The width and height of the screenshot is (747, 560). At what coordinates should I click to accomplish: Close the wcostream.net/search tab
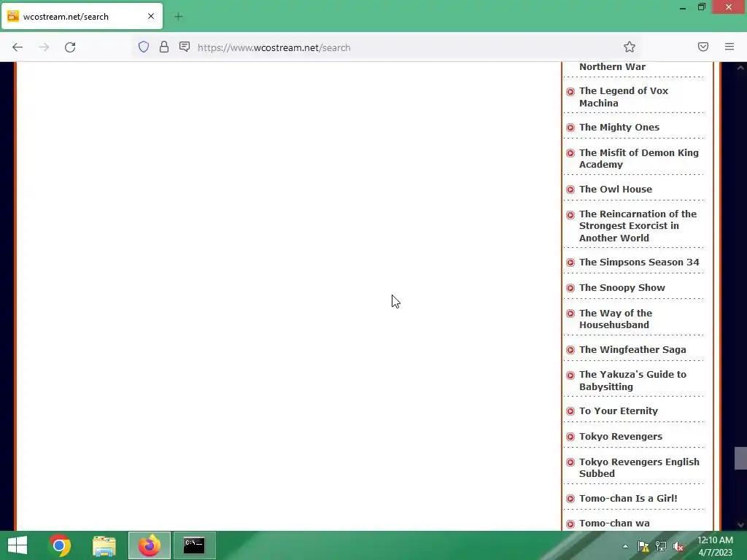(x=151, y=16)
